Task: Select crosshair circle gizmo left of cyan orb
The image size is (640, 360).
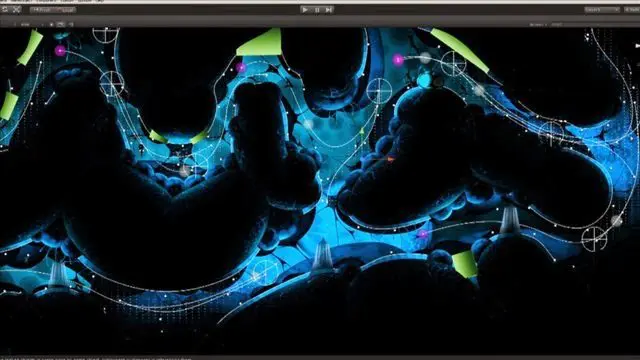Action: pos(379,91)
